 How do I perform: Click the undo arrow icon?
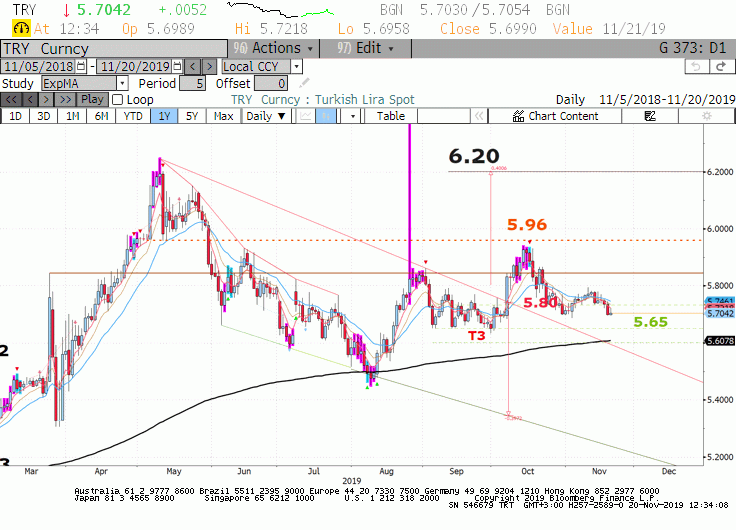point(697,67)
